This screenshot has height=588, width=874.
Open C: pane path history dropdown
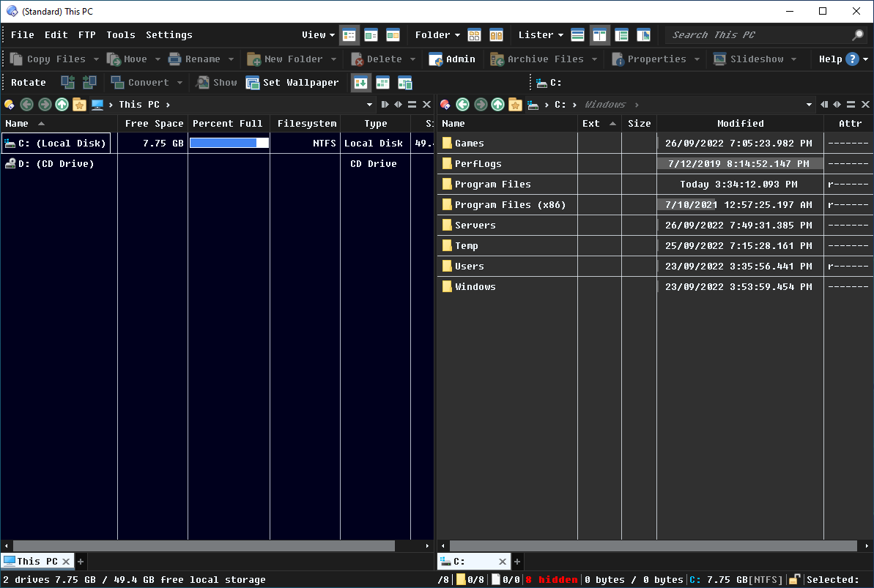click(809, 105)
